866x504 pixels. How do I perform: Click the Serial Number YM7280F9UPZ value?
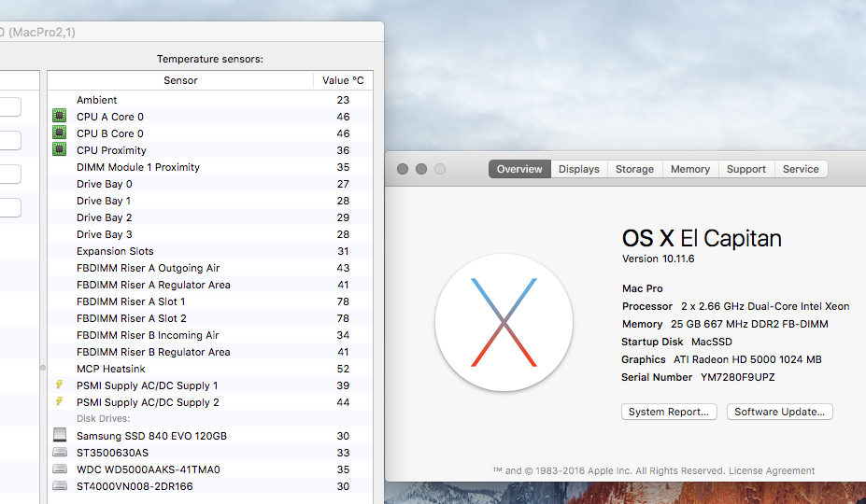tap(737, 377)
